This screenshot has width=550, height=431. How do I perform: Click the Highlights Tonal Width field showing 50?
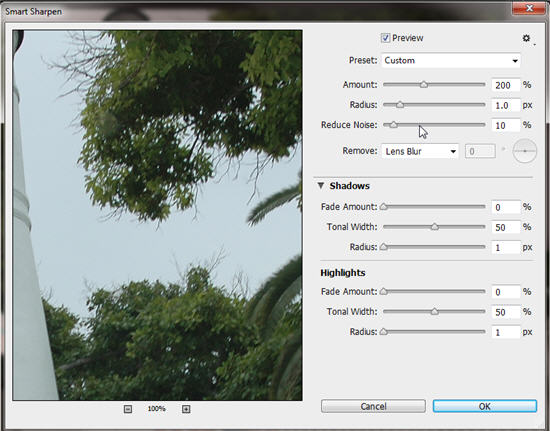coord(505,312)
